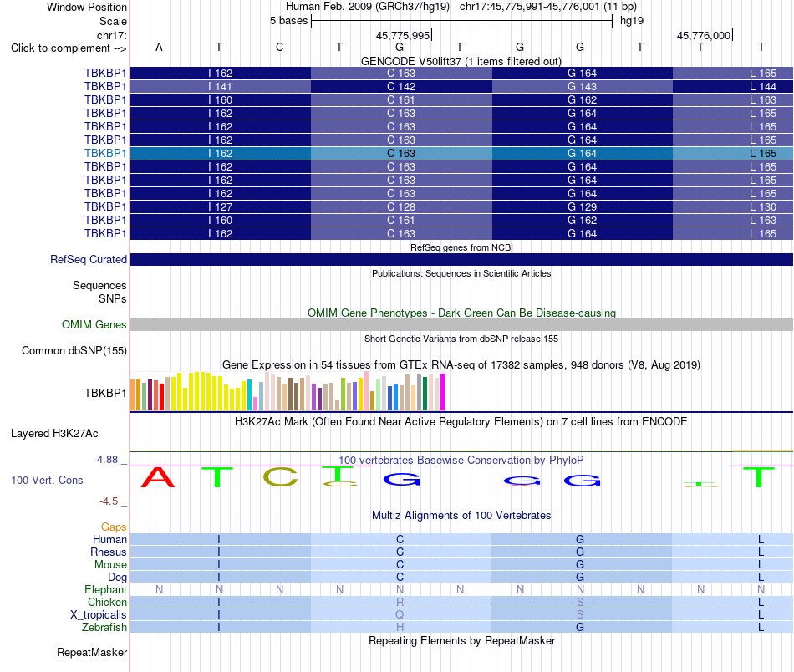Click the 'I 127' codon box

click(221, 206)
